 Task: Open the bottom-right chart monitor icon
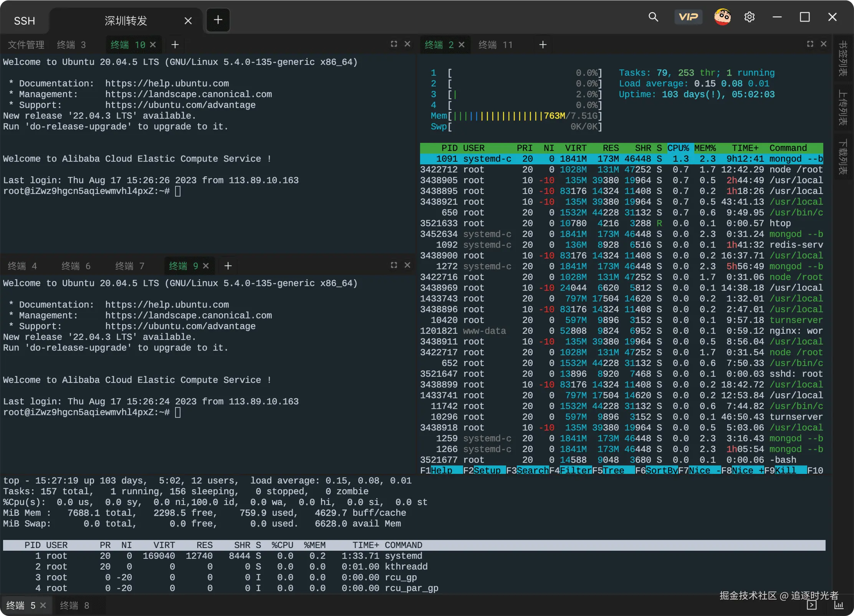[x=839, y=605]
